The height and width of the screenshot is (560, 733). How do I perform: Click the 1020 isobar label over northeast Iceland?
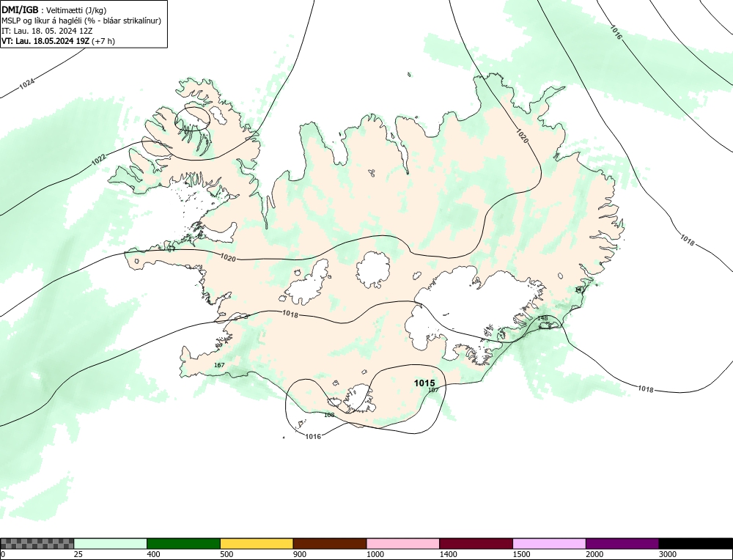click(522, 136)
